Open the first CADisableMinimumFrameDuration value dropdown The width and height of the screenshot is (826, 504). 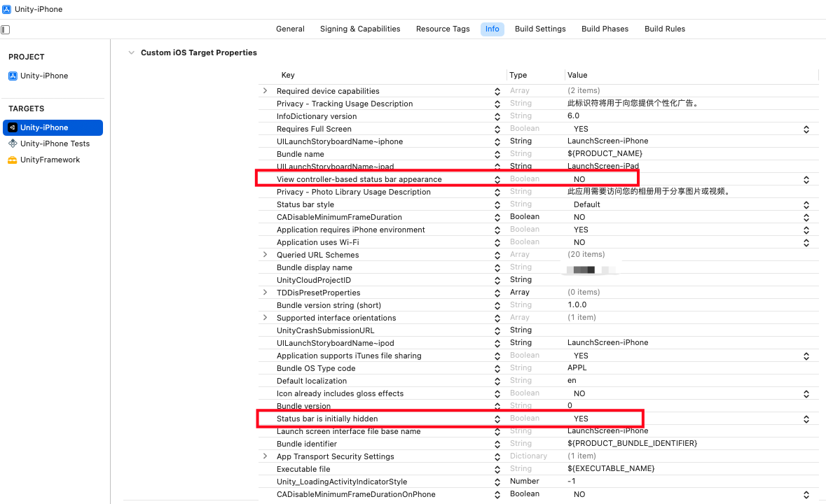[806, 218]
